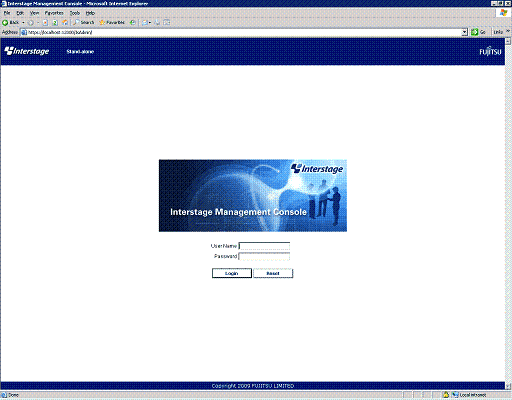Viewport: 512px width, 400px height.
Task: Open the Edit menu
Action: click(x=20, y=13)
